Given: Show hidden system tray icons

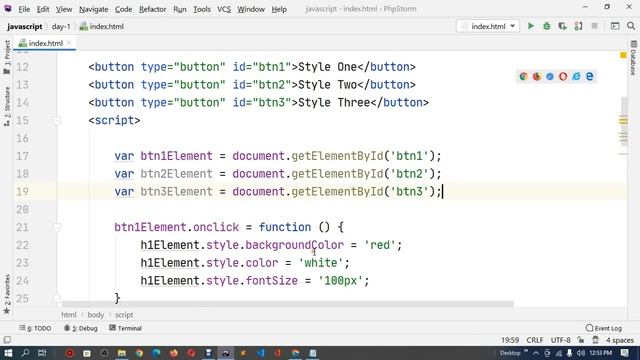Looking at the screenshot, I should point(536,353).
